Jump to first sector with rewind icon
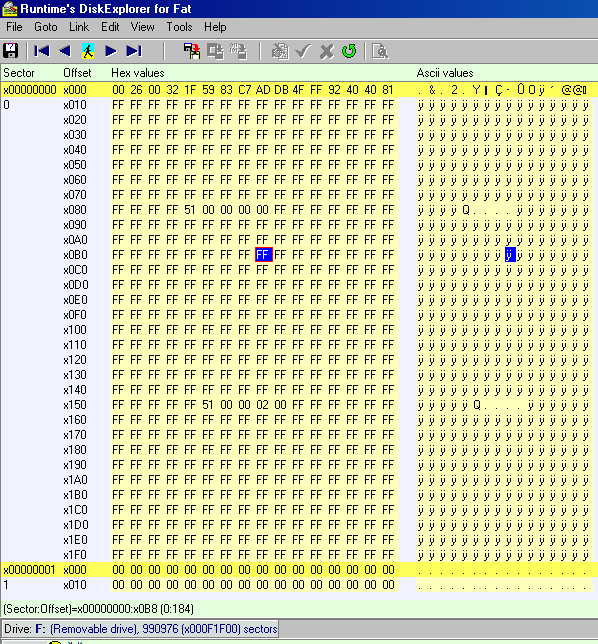598x644 pixels. click(41, 51)
